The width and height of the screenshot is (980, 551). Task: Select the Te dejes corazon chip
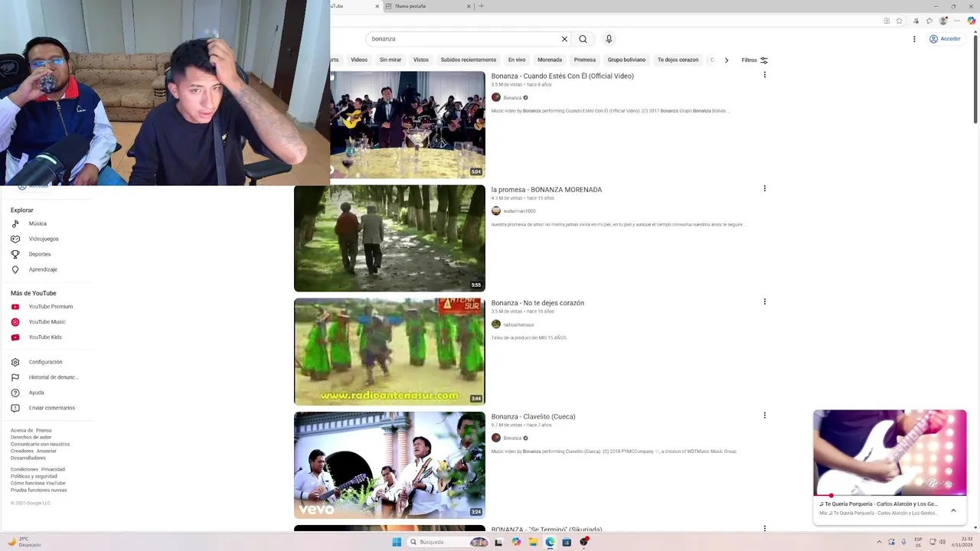(678, 60)
